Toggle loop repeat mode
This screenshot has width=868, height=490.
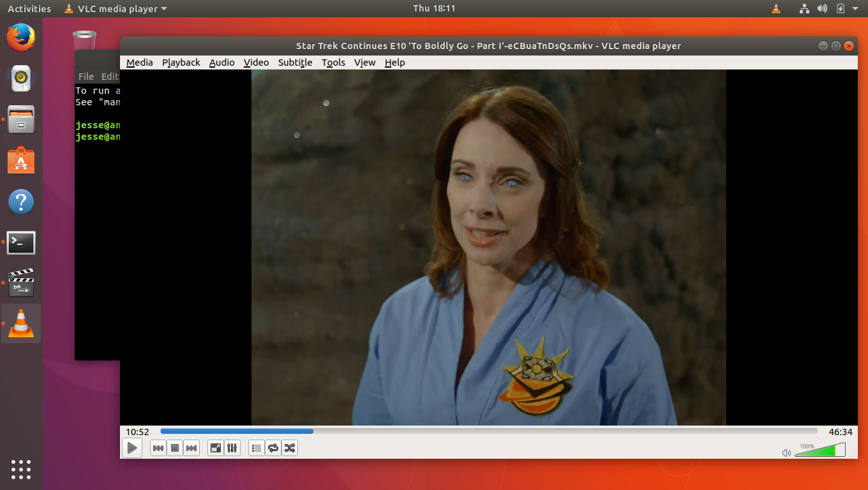pos(273,448)
